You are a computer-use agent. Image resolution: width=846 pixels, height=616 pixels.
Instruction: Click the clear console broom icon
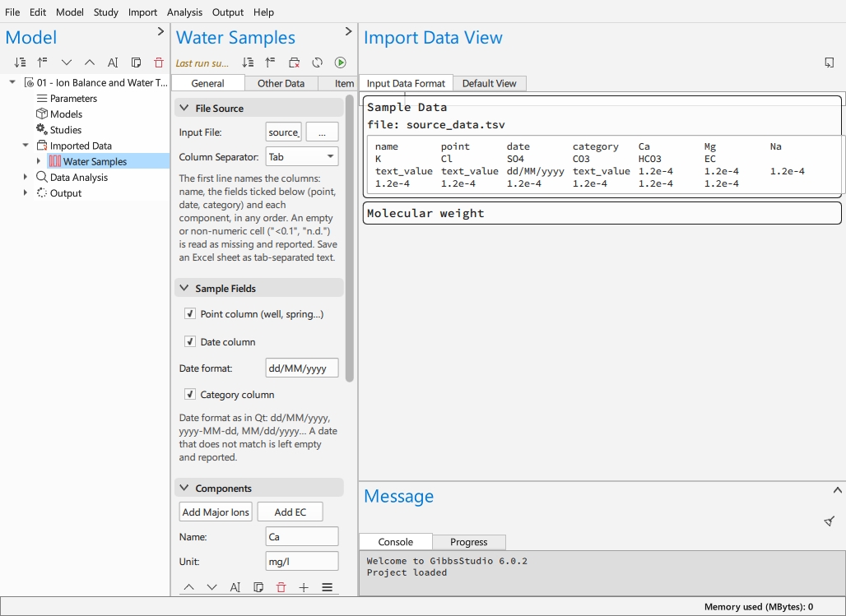point(830,521)
